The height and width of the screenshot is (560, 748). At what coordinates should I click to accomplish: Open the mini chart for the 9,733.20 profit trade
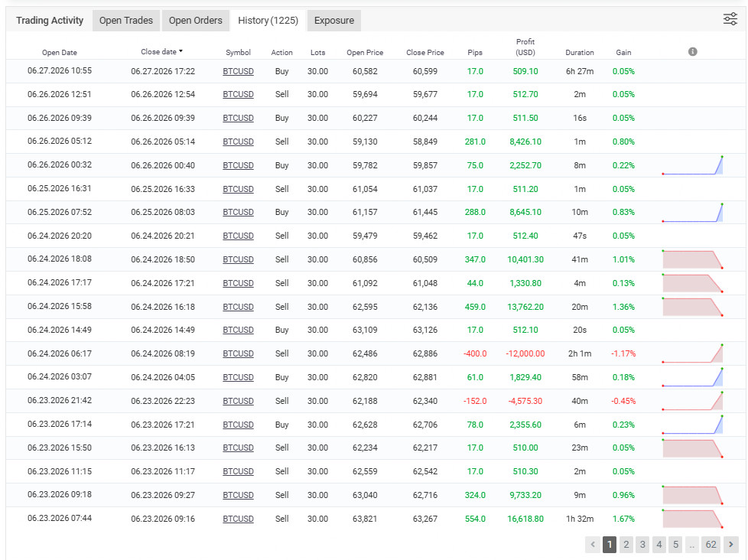(693, 495)
